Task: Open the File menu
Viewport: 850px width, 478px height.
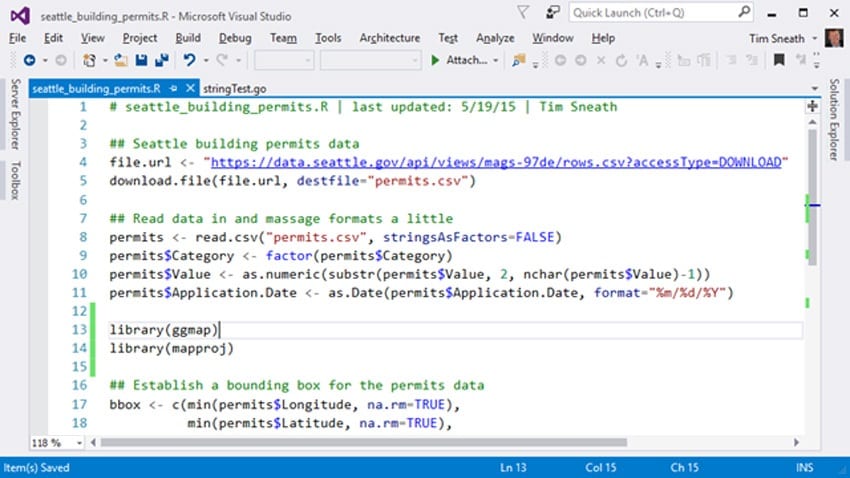Action: (17, 38)
